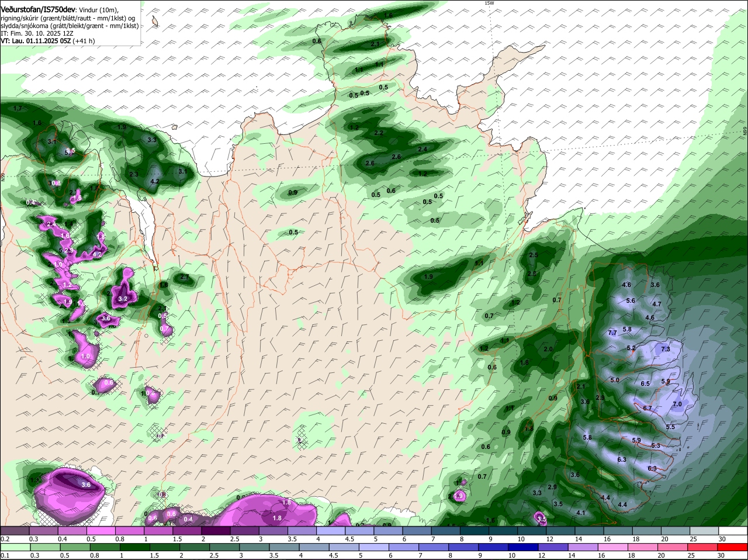Click the 4.7 precipitation value on the map
748x560 pixels.
point(657,304)
